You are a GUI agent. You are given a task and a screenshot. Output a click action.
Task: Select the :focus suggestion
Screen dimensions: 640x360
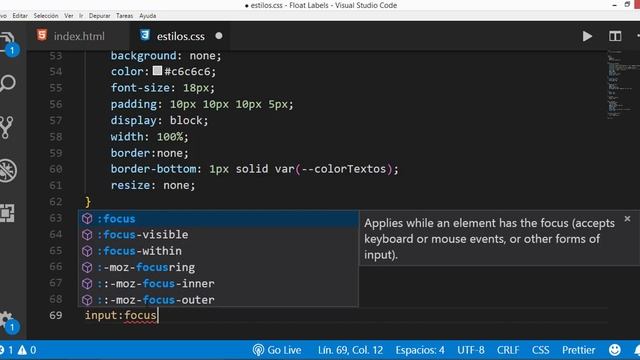coord(218,219)
